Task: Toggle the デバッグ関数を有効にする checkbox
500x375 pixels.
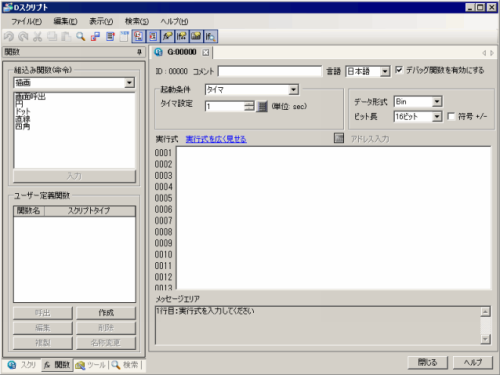Action: coord(399,70)
